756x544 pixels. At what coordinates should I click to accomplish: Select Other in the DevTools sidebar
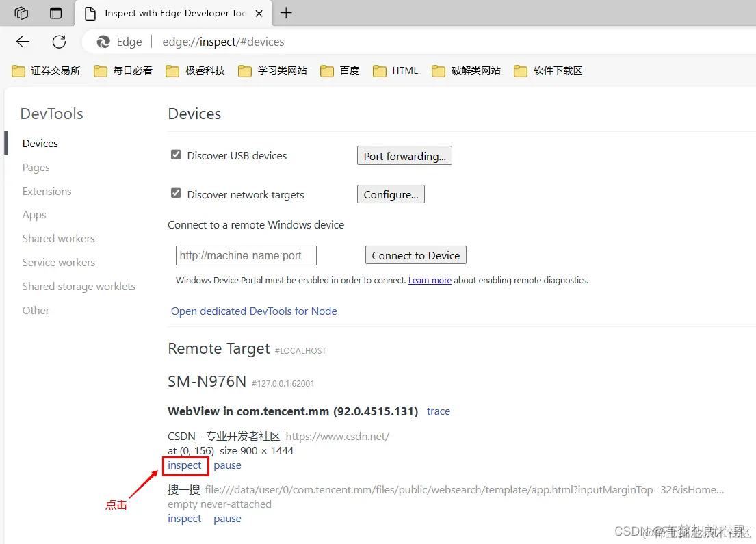pyautogui.click(x=36, y=311)
